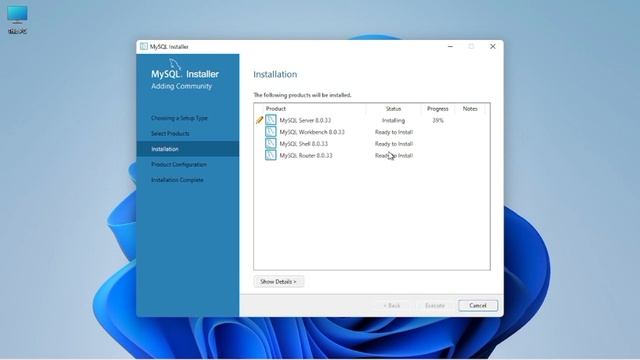This screenshot has width=640, height=360.
Task: Click the MySQL Shell 8.0.33 product icon
Action: click(x=271, y=144)
